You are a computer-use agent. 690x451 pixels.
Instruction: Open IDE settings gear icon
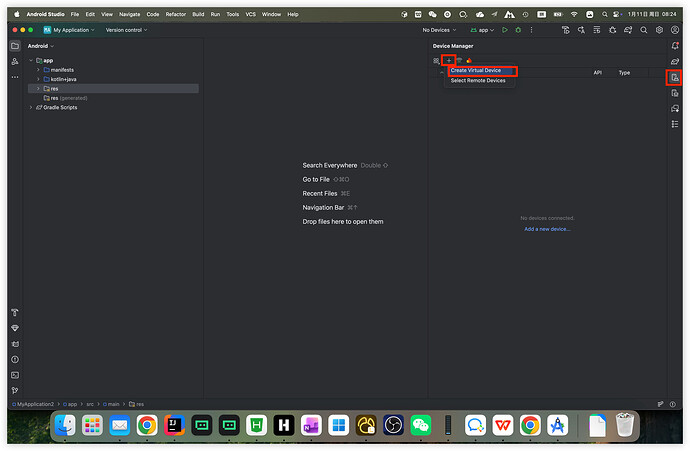point(659,30)
